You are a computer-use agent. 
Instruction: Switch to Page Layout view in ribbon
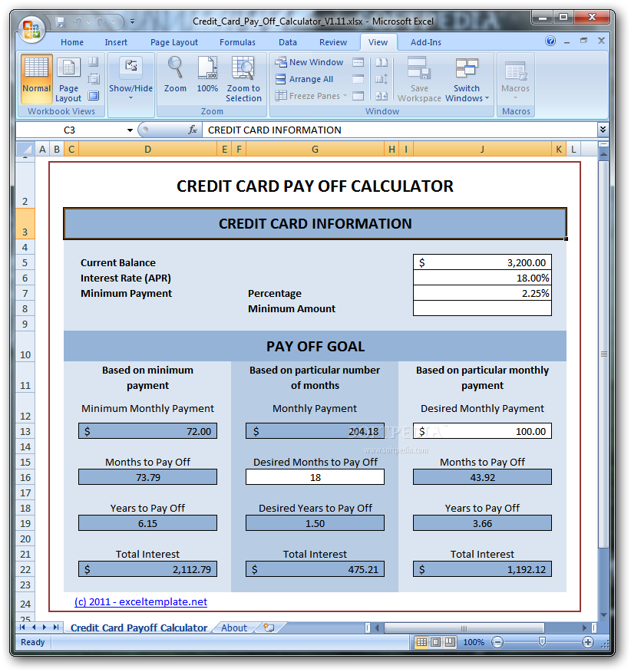[x=68, y=79]
